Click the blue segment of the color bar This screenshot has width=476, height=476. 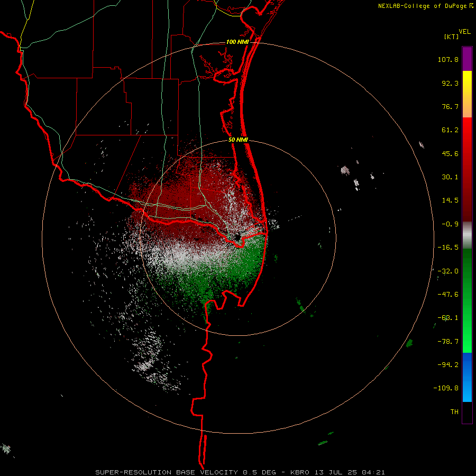point(467,377)
